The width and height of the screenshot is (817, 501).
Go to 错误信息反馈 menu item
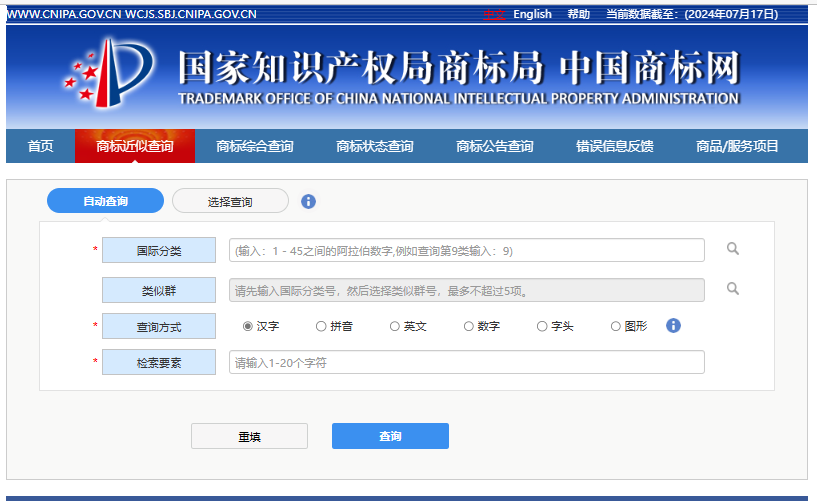click(615, 146)
